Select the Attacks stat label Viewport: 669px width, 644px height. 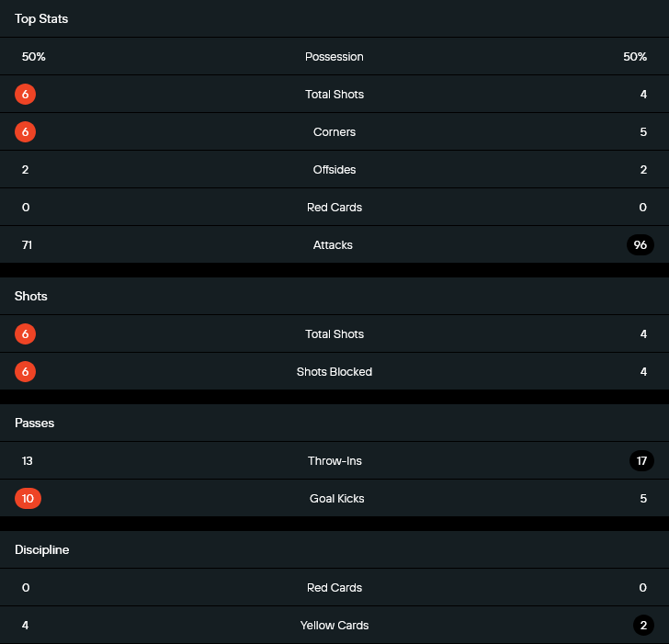(x=334, y=245)
